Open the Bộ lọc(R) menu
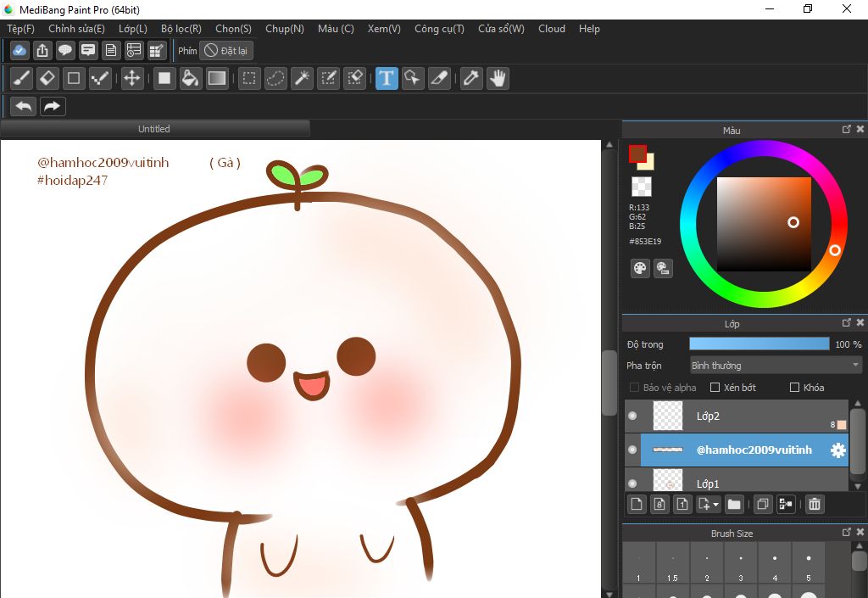 (181, 29)
